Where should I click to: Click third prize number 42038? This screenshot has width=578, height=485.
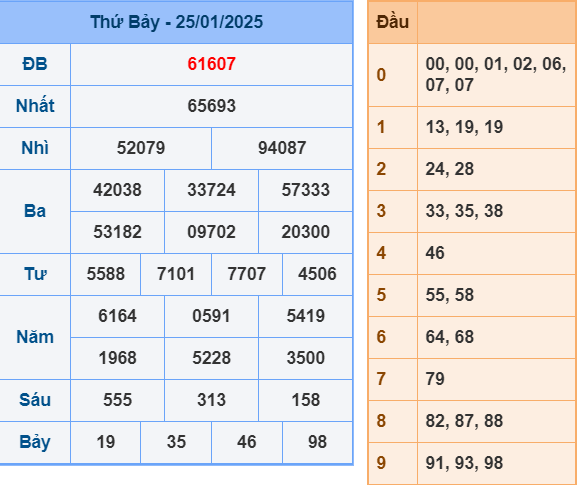click(117, 190)
